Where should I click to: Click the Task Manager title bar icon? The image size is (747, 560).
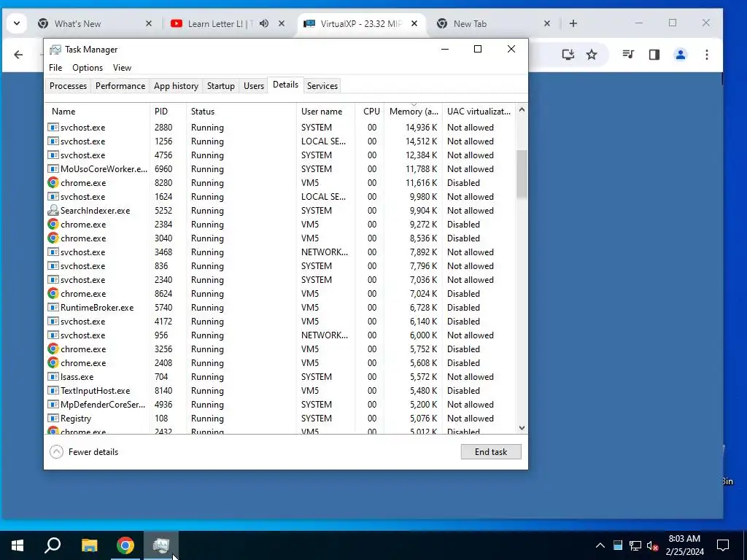tap(55, 50)
